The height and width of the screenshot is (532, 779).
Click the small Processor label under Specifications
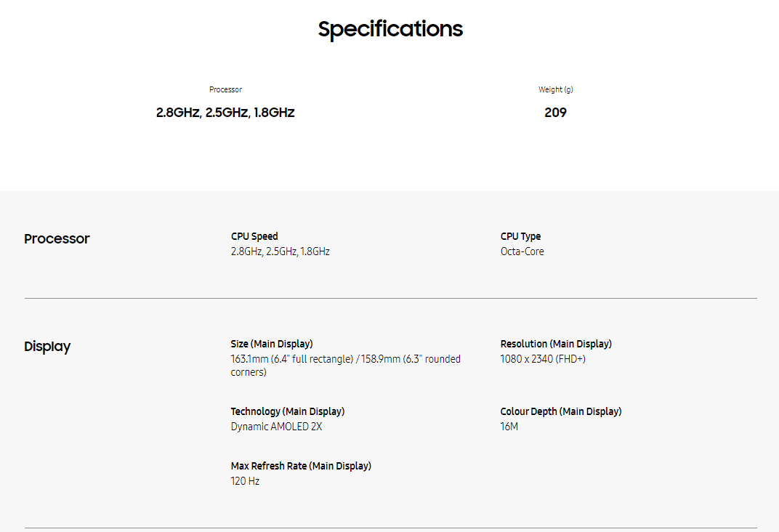point(225,89)
